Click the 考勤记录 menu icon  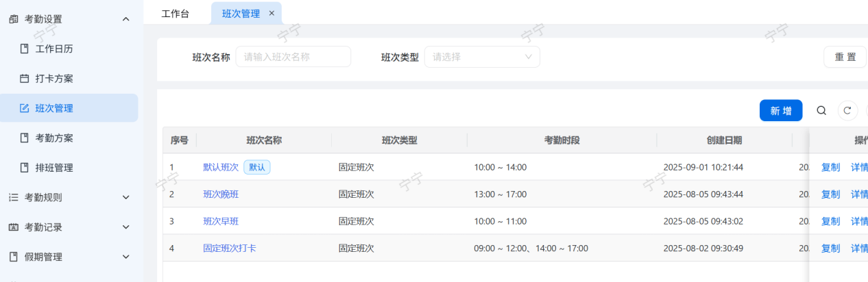(x=14, y=227)
